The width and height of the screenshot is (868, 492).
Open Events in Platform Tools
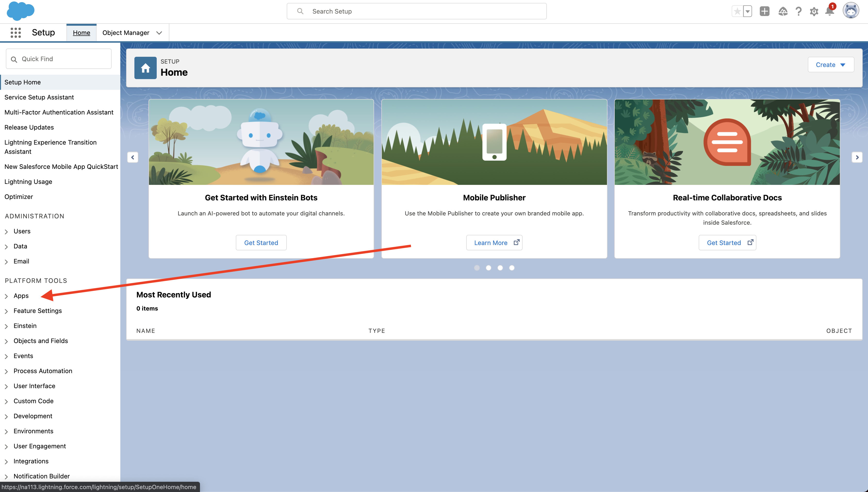(23, 356)
